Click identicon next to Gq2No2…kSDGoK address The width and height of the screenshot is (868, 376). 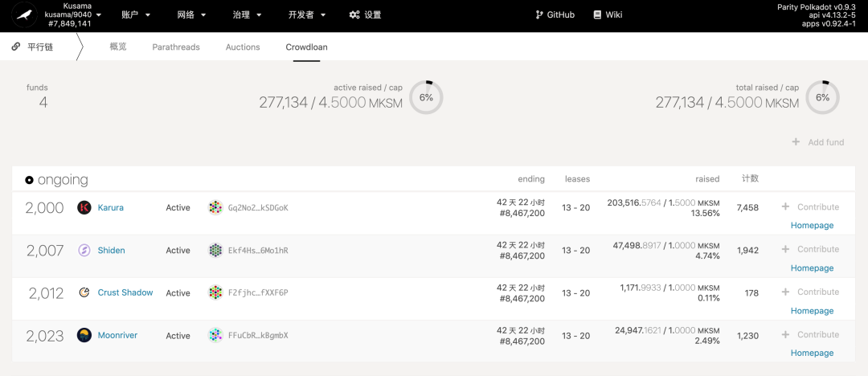(215, 207)
